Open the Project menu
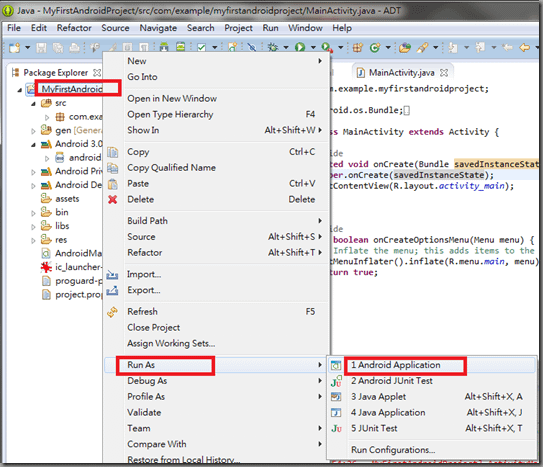543x467 pixels. click(x=238, y=28)
